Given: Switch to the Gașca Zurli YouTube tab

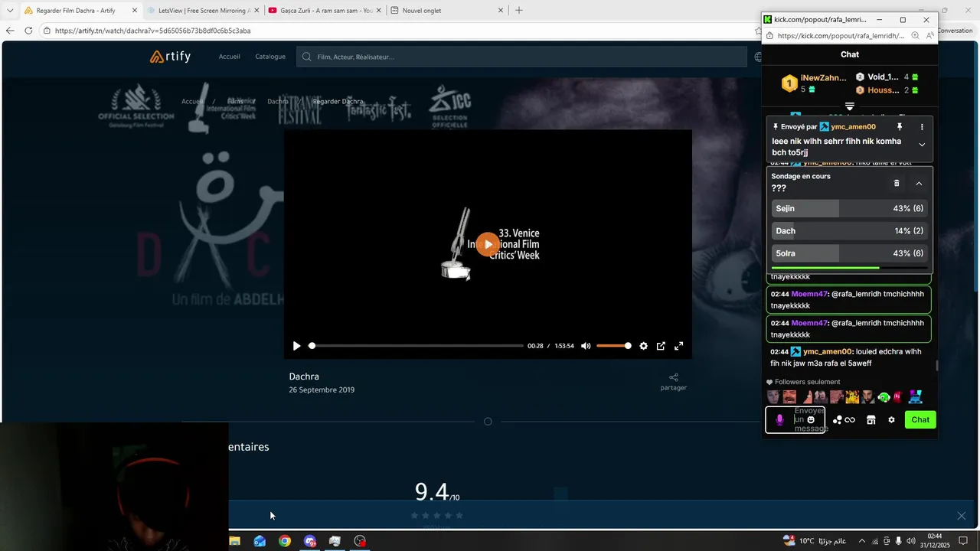Looking at the screenshot, I should (325, 11).
